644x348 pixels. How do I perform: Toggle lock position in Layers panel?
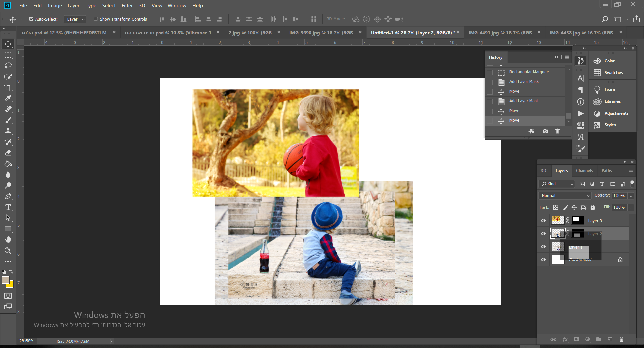tap(574, 207)
